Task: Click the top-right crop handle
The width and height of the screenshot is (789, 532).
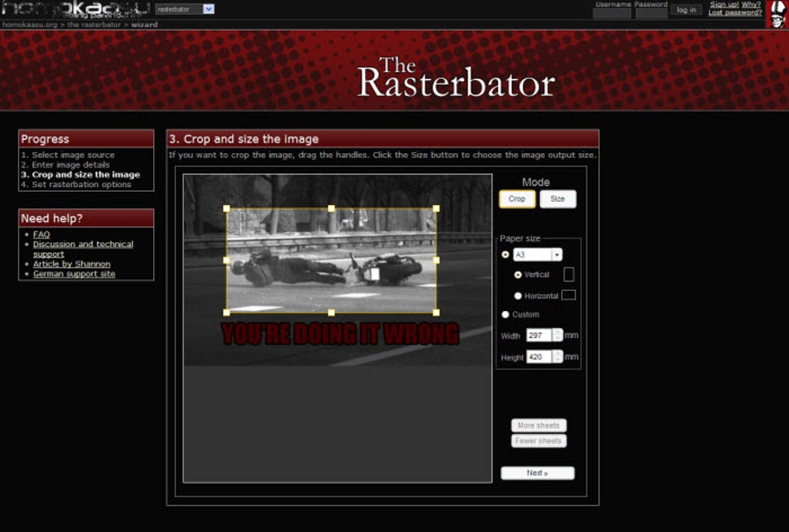Action: coord(435,208)
